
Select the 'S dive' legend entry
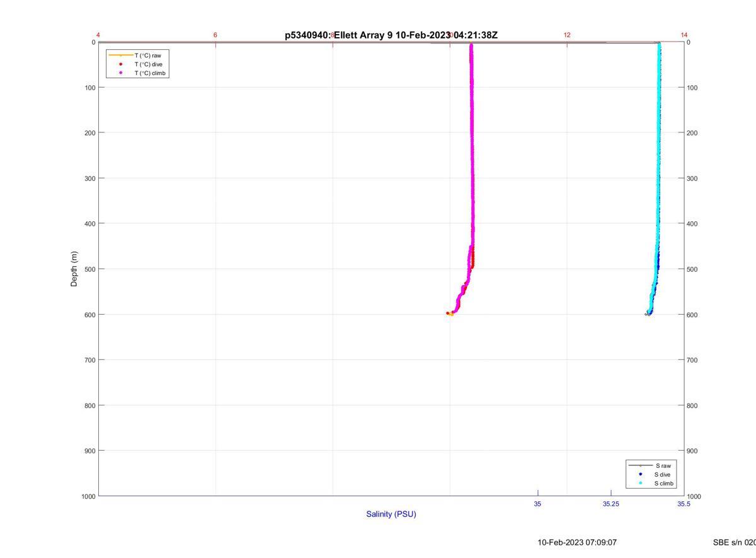(663, 474)
